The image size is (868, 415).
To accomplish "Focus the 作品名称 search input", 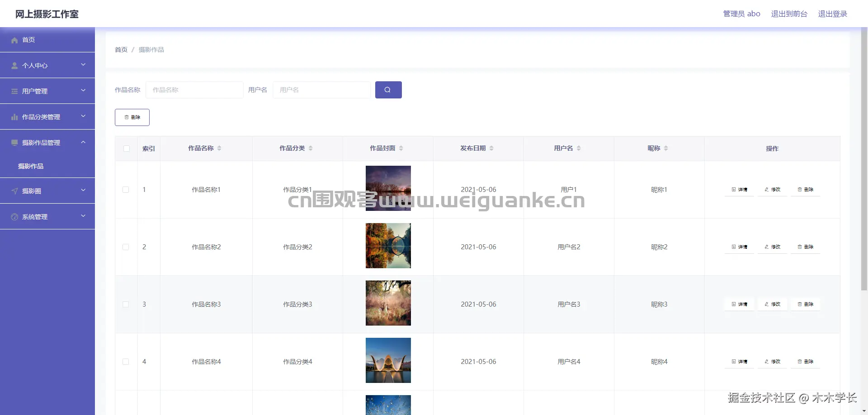I will [194, 90].
